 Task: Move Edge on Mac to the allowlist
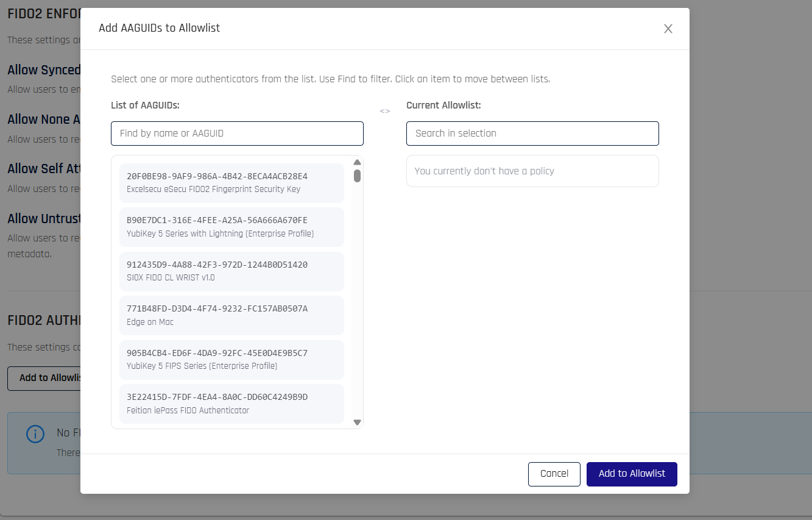point(231,315)
